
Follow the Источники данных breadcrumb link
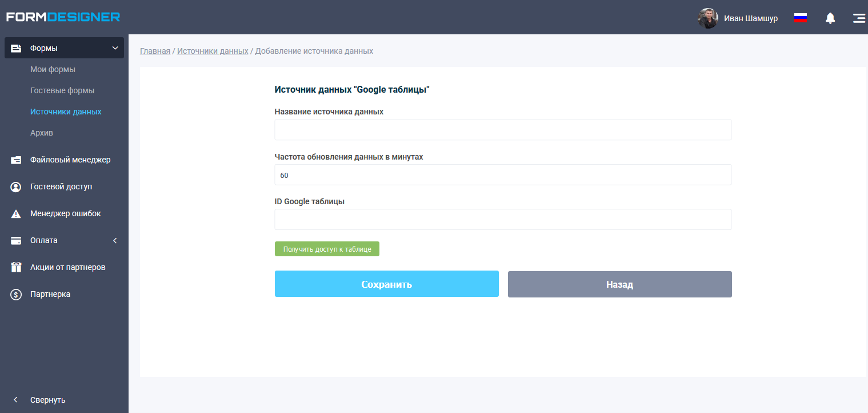(x=213, y=50)
